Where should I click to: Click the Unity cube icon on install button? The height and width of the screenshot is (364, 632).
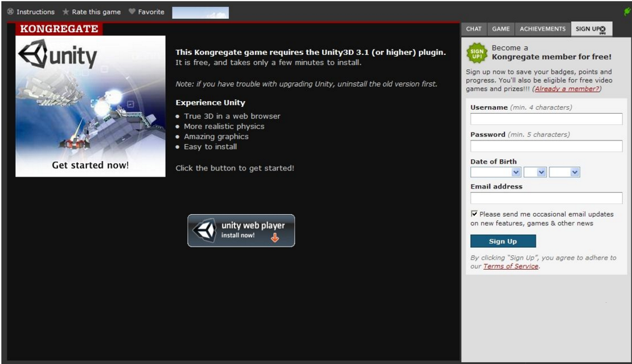pyautogui.click(x=204, y=230)
